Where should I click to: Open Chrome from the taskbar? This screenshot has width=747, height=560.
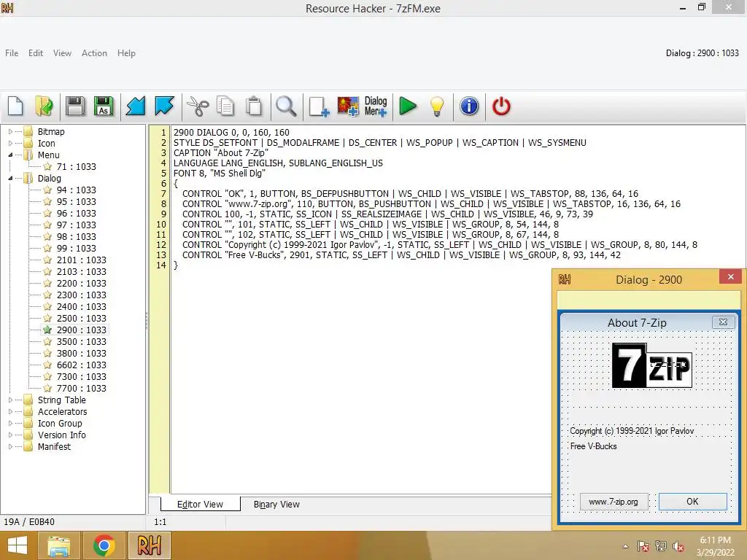pos(104,545)
